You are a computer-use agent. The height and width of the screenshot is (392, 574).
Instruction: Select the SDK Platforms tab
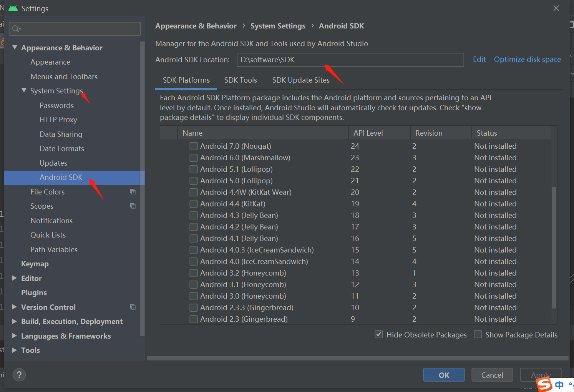(x=186, y=80)
